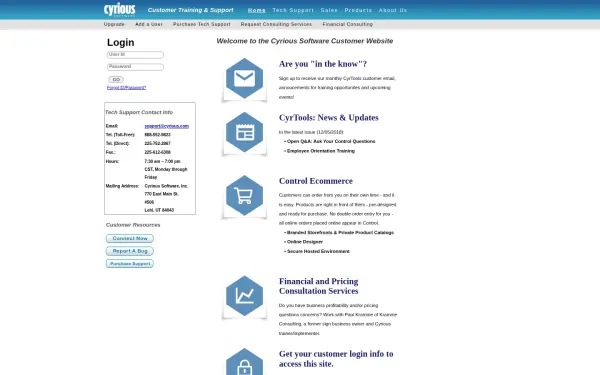The height and width of the screenshot is (375, 600).
Task: Open the About Us menu item
Action: point(393,10)
